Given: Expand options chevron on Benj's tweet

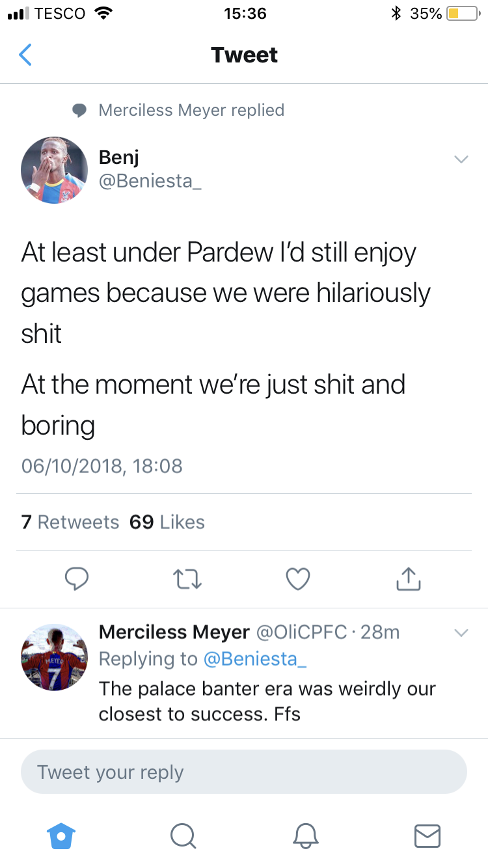Looking at the screenshot, I should tap(461, 159).
